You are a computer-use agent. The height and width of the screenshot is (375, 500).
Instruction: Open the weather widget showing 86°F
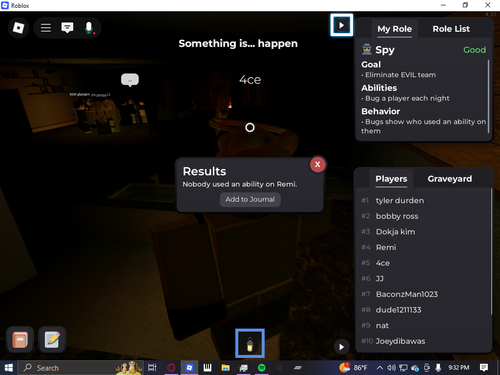353,368
